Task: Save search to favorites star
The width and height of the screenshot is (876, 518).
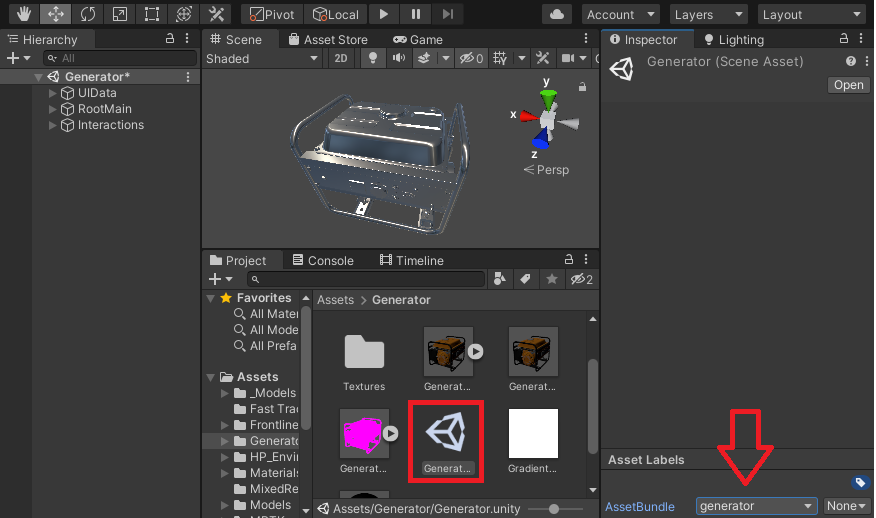Action: point(552,279)
